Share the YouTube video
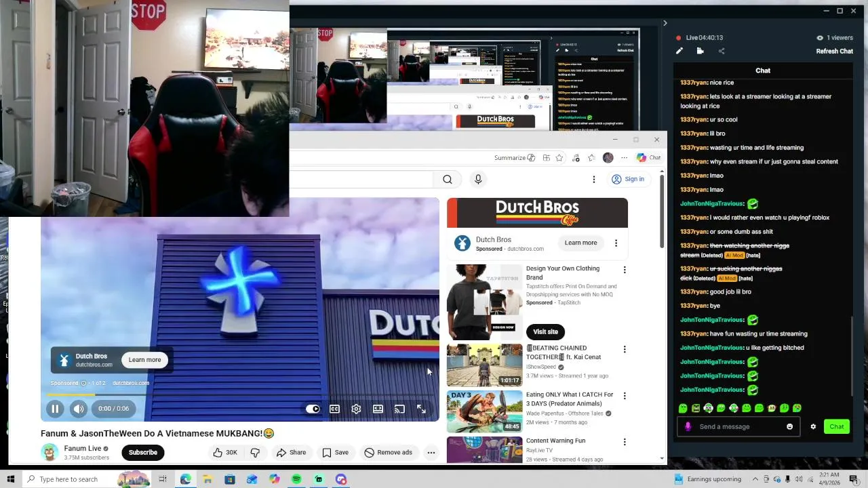868x488 pixels. pyautogui.click(x=291, y=452)
